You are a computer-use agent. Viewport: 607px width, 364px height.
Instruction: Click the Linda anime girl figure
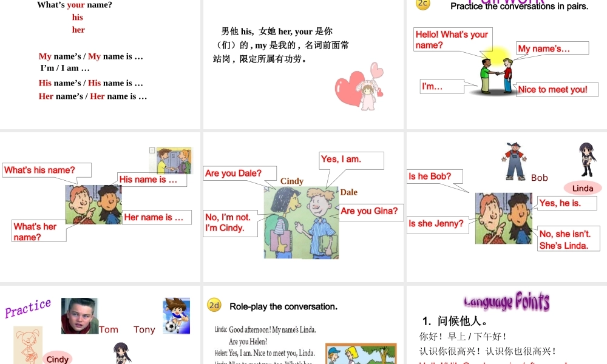point(587,160)
